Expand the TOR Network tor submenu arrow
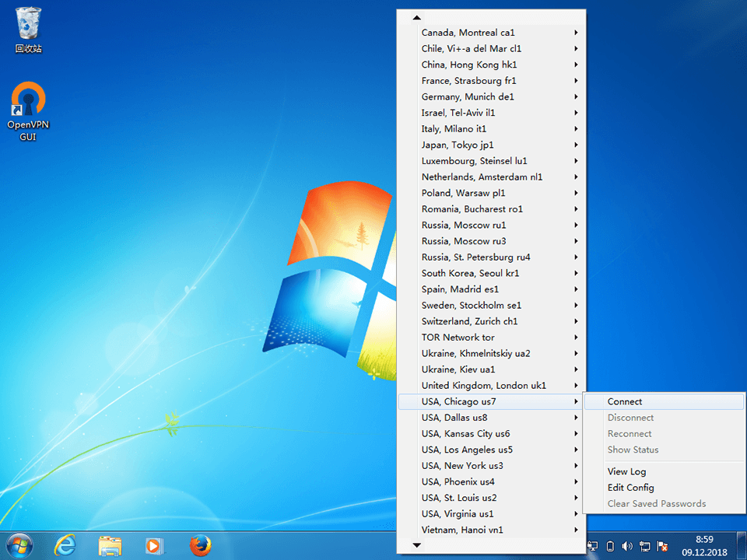747x560 pixels. tap(576, 337)
